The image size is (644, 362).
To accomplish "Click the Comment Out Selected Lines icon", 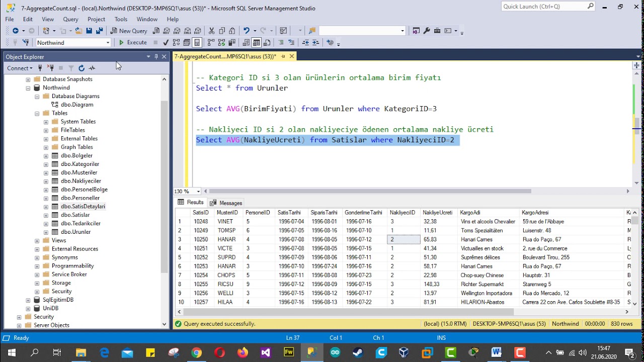I will click(x=281, y=43).
